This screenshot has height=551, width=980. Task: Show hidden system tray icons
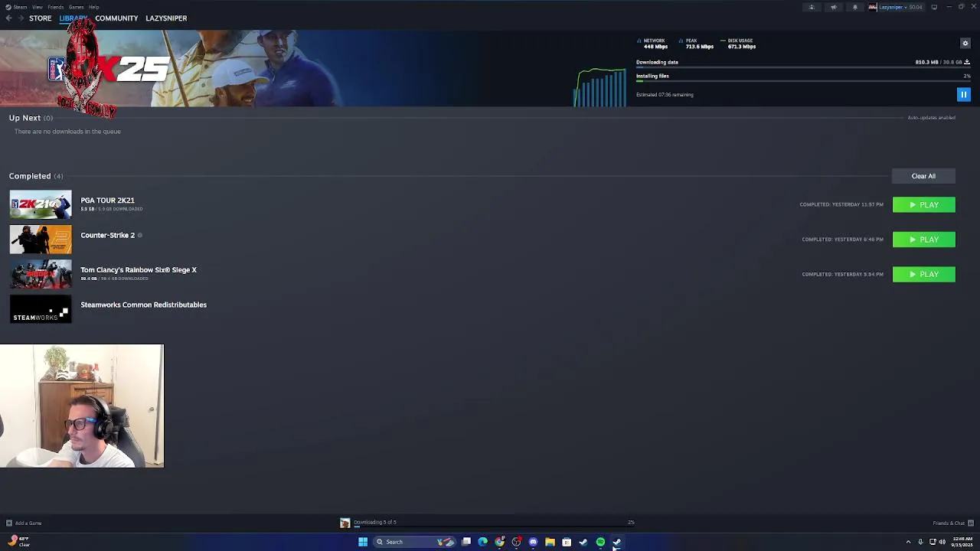click(x=908, y=542)
